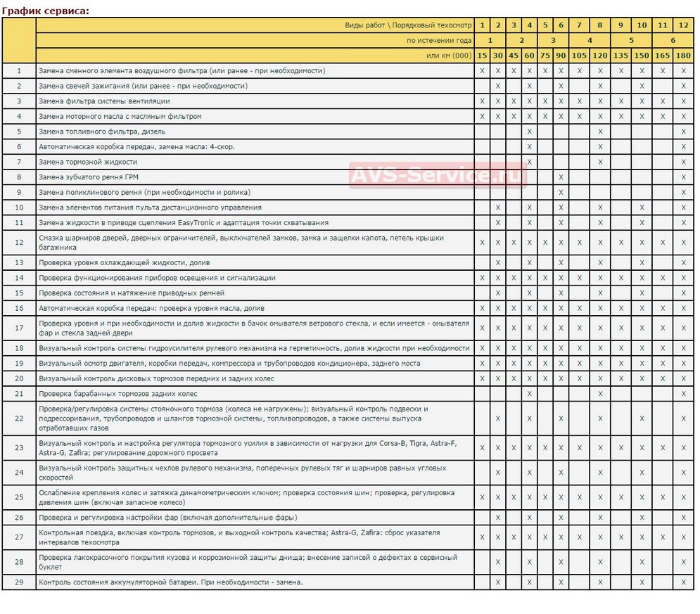Click the 105 thousand km column header

(x=579, y=56)
